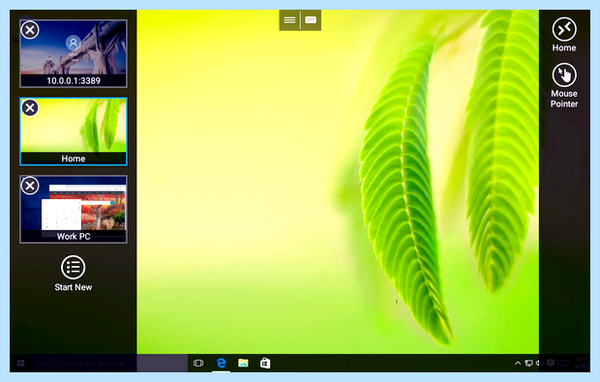The height and width of the screenshot is (382, 600).
Task: Open the connection bar menu icon
Action: click(290, 20)
